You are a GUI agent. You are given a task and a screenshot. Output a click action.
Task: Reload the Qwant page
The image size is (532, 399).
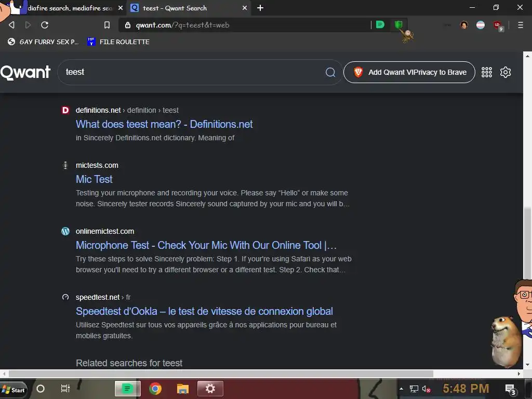45,25
